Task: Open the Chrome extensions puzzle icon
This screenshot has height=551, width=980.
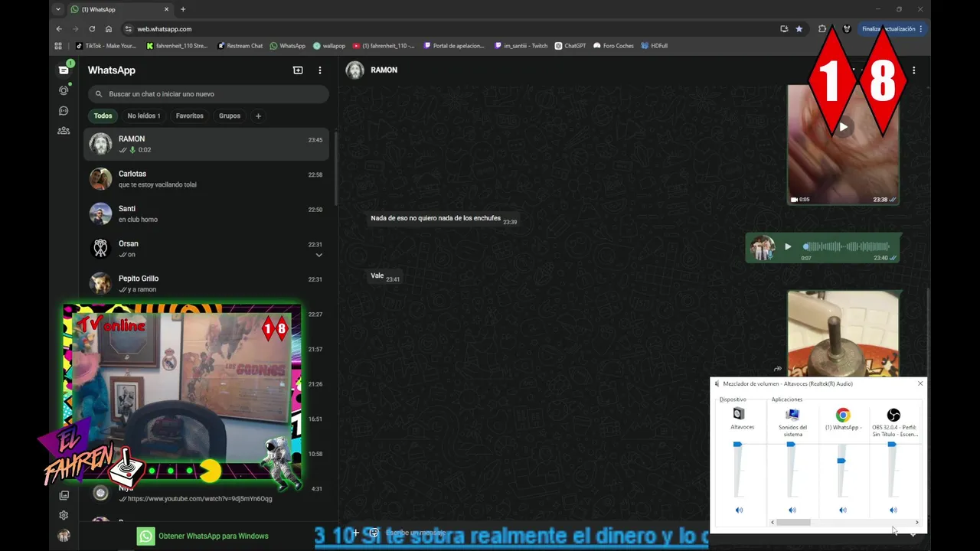Action: pyautogui.click(x=822, y=29)
